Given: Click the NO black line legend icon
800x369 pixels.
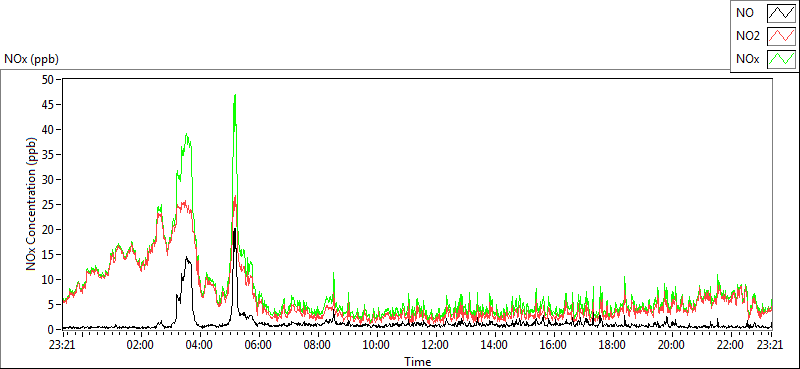Looking at the screenshot, I should 781,14.
